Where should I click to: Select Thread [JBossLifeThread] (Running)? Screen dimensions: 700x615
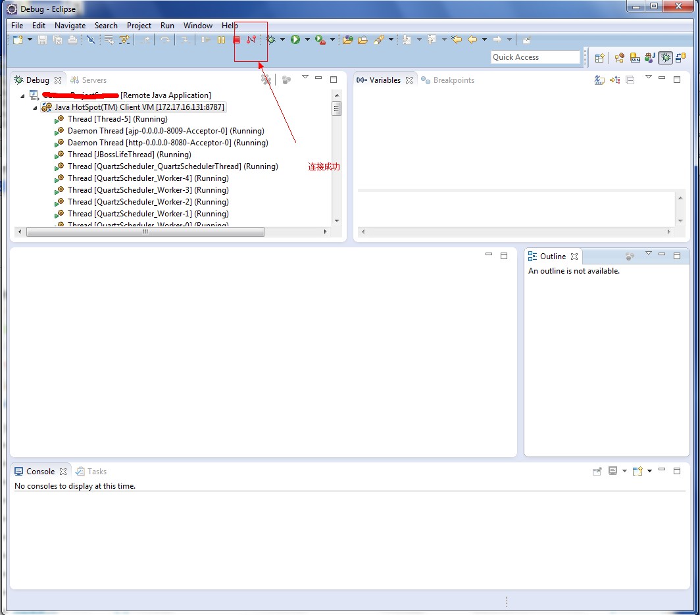(x=129, y=155)
